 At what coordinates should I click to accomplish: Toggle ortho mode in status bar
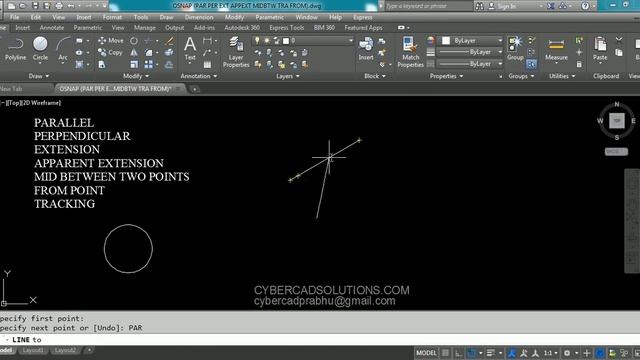459,353
